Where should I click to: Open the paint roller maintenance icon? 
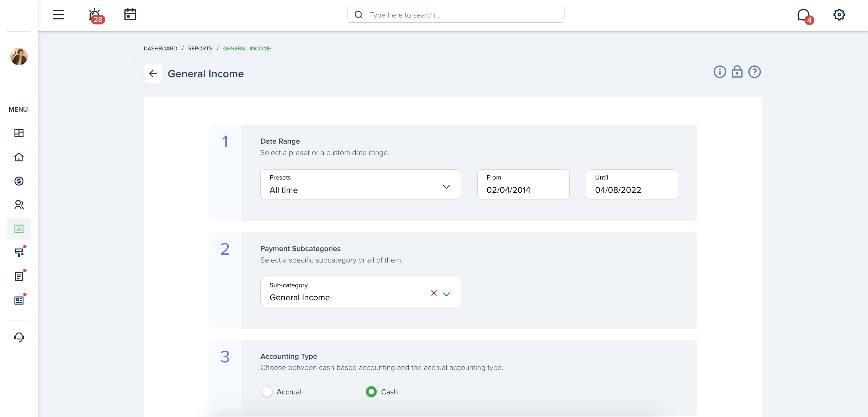[x=20, y=252]
